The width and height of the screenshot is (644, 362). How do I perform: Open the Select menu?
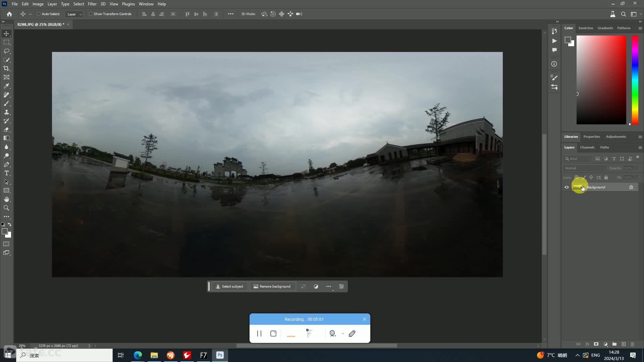(78, 4)
